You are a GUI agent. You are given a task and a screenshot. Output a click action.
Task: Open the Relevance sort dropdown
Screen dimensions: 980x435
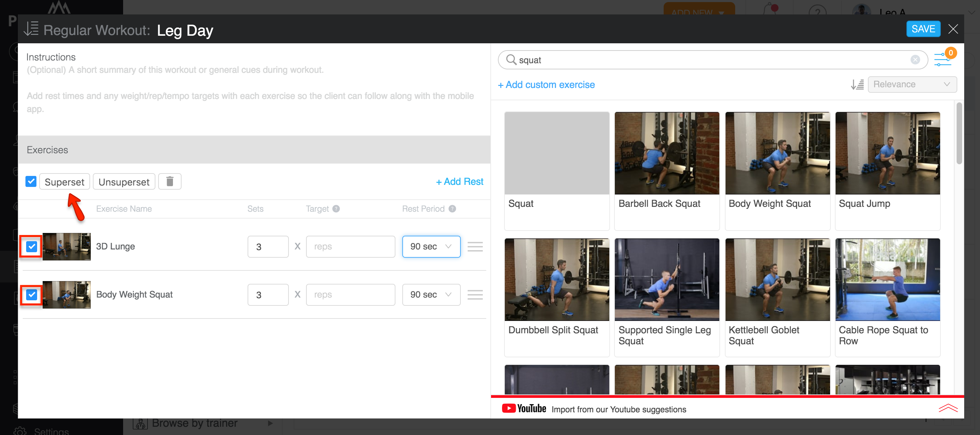(x=912, y=85)
